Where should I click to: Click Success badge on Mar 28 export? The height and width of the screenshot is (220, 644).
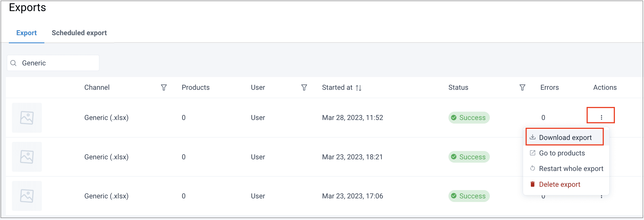469,118
